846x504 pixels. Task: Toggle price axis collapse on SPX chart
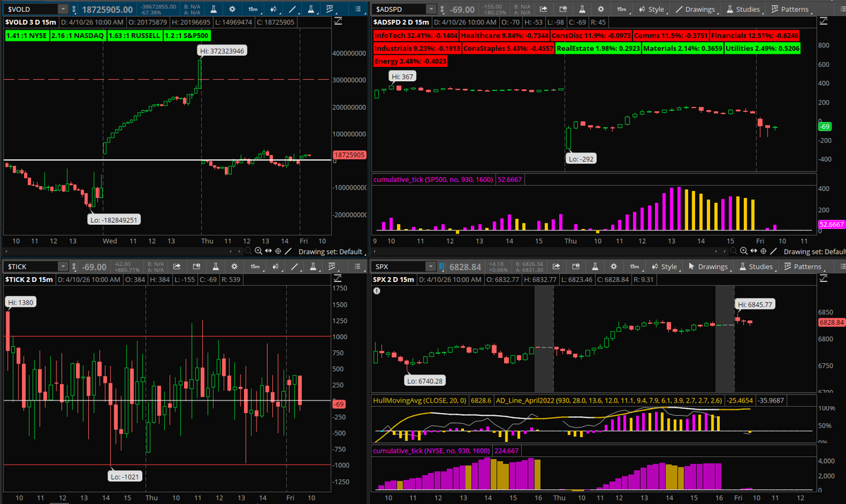[x=823, y=278]
